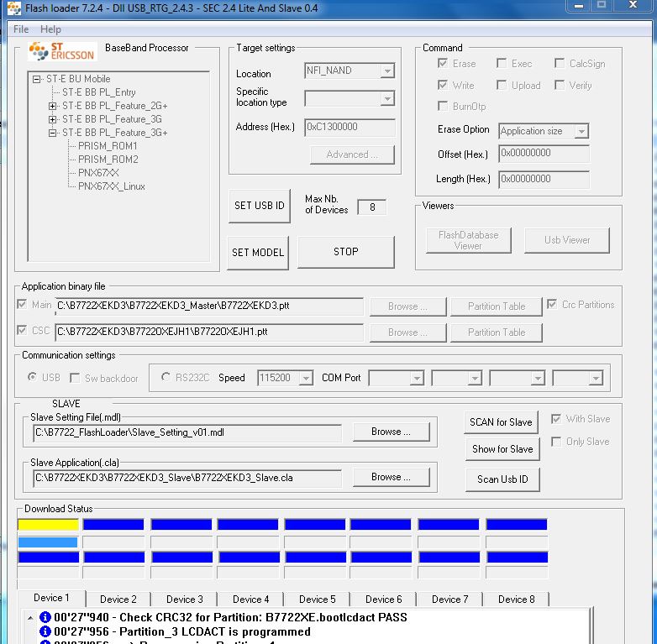Click the info icon beside the Partition_3 LCDACT log line
This screenshot has height=644, width=657.
point(45,631)
